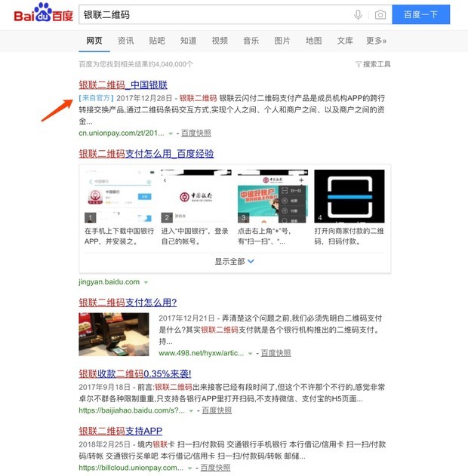Expand arrow next to jingyan.baidu.com

[x=146, y=282]
